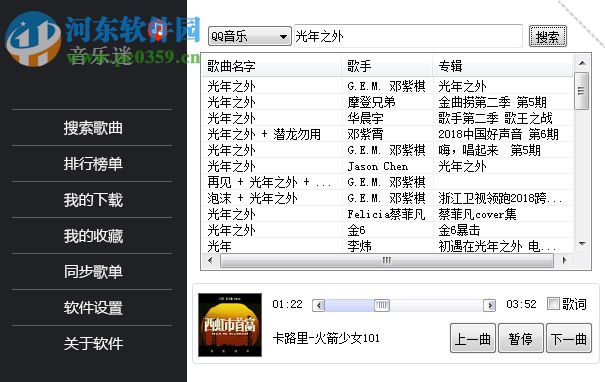Click album 歌手第二季 歌王之战 cell
Screen dimensions: 605x382
click(x=495, y=118)
